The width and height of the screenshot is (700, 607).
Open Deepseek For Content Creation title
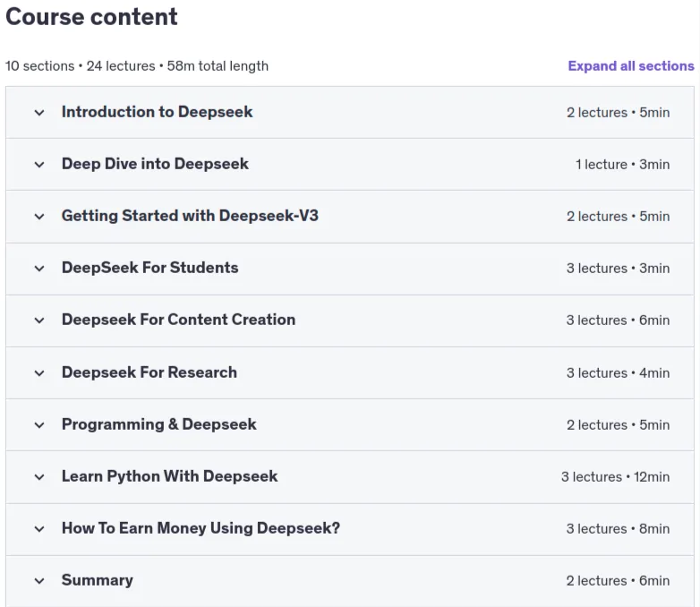[178, 320]
